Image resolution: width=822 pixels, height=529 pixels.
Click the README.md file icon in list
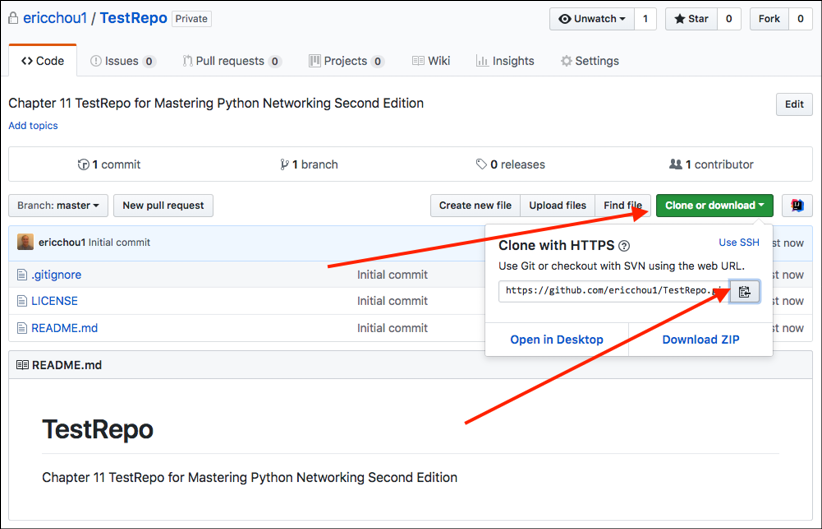point(21,328)
